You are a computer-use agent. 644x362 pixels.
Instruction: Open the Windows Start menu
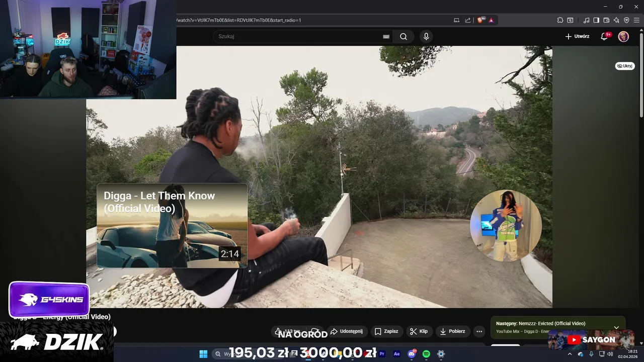point(203,354)
